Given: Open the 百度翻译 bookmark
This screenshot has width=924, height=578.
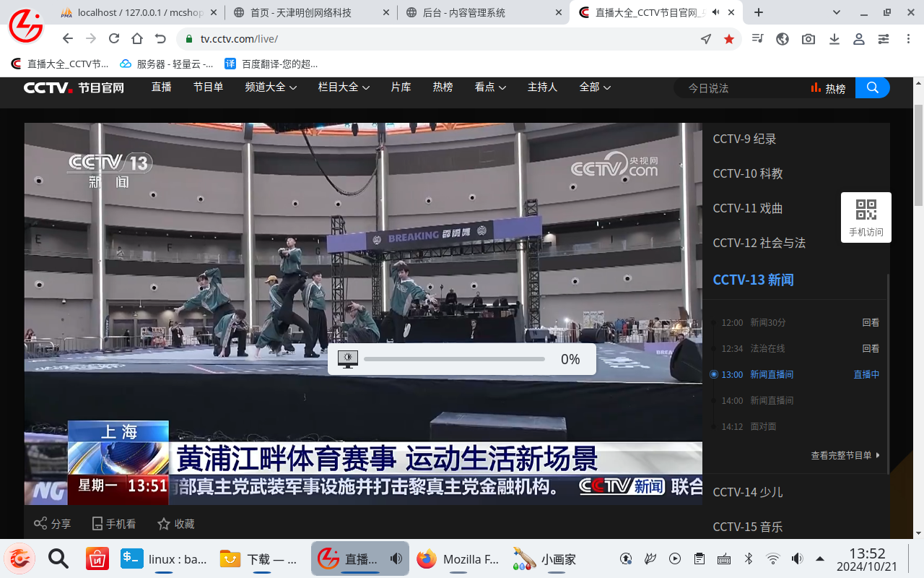Looking at the screenshot, I should coord(271,64).
